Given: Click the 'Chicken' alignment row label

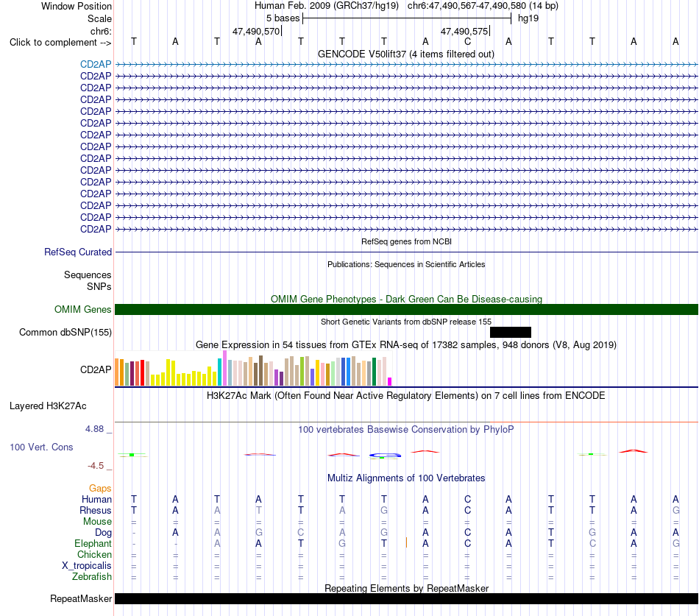Looking at the screenshot, I should 94,554.
